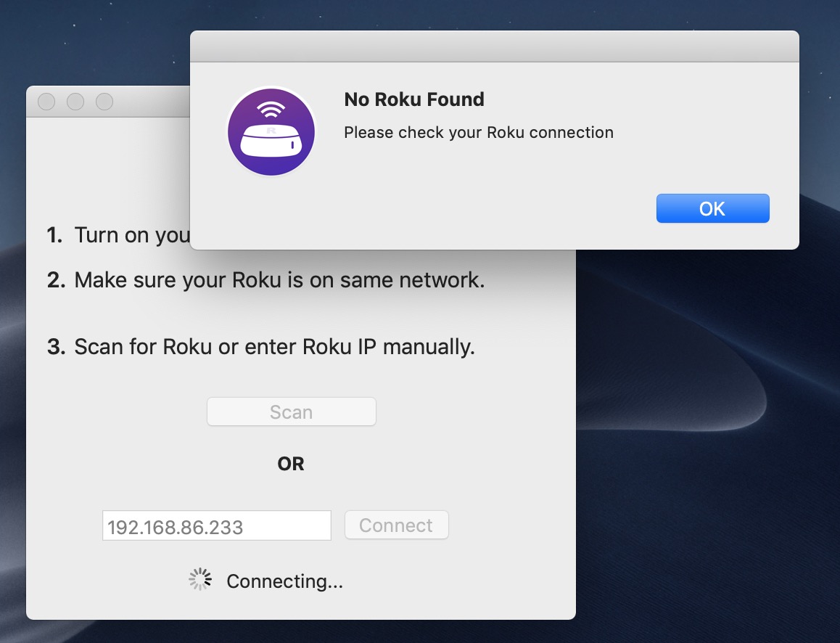Click the Connecting spinner indicator

coord(200,579)
